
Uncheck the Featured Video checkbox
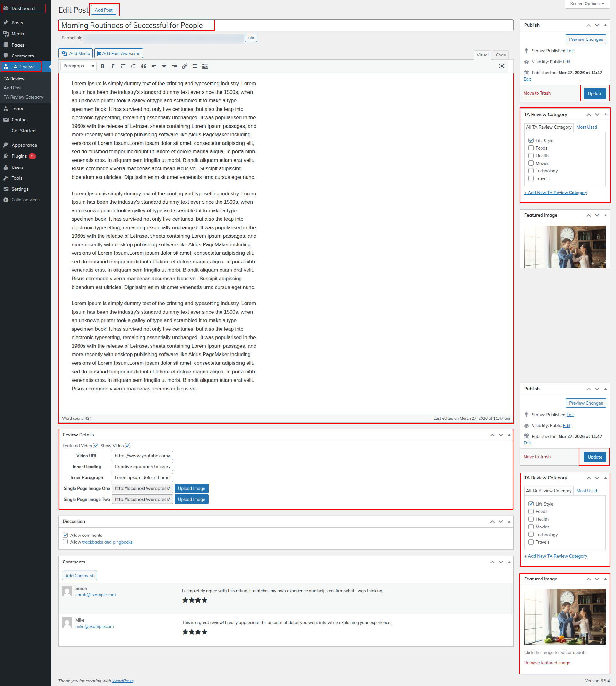click(x=96, y=446)
